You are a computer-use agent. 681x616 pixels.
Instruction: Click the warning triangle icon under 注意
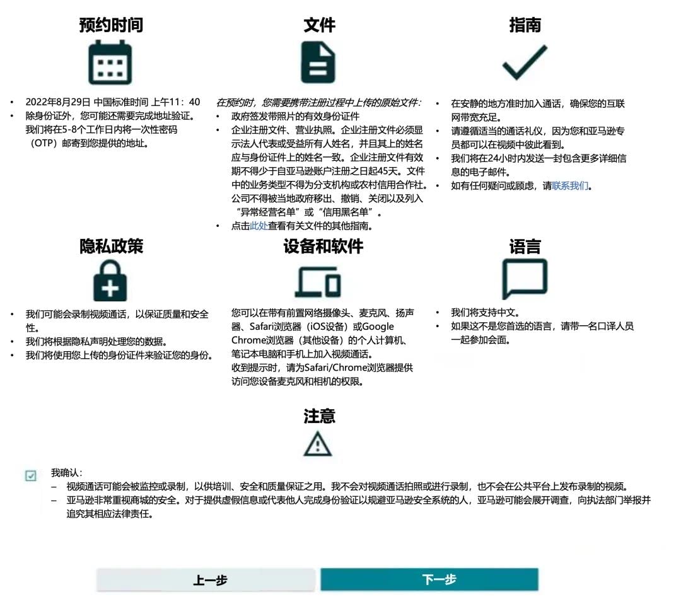[x=318, y=444]
